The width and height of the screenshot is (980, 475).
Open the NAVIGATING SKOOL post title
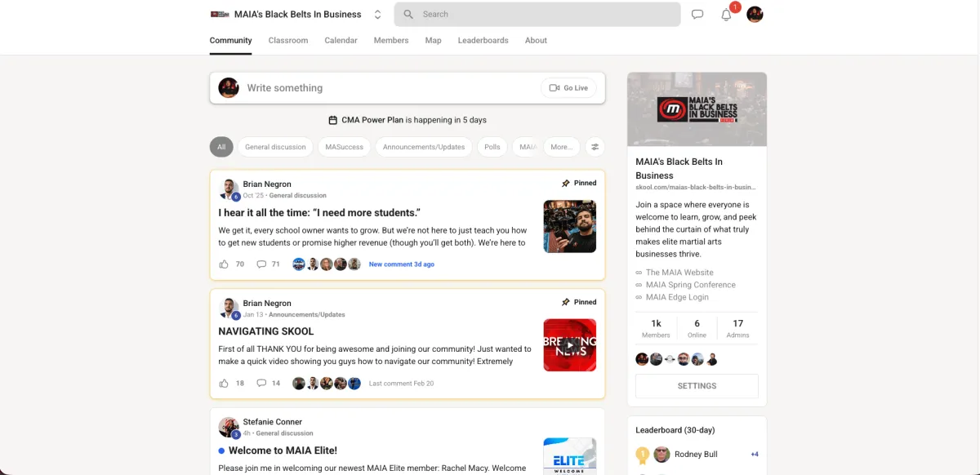click(x=268, y=332)
